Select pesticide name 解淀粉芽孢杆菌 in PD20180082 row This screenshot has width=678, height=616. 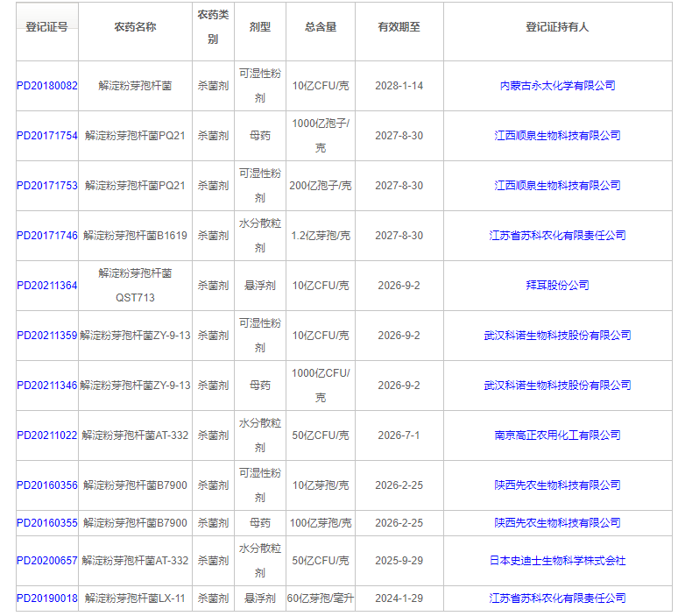coord(136,86)
